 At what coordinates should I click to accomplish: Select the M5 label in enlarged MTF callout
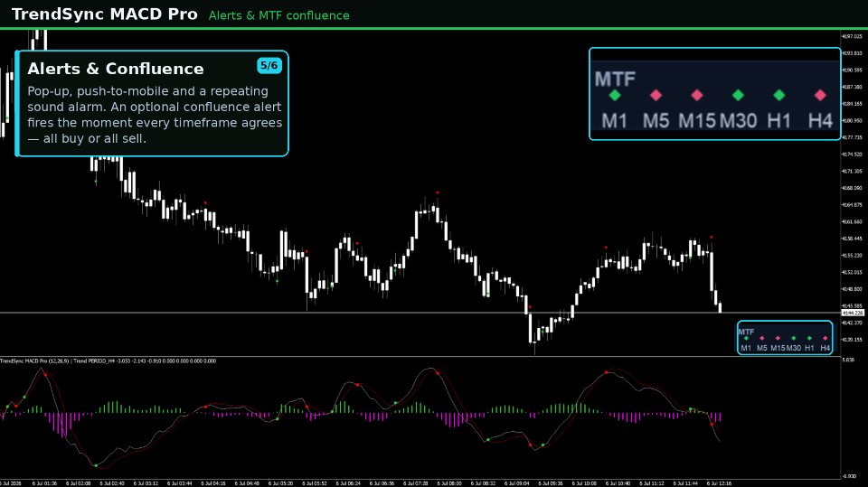coord(656,121)
